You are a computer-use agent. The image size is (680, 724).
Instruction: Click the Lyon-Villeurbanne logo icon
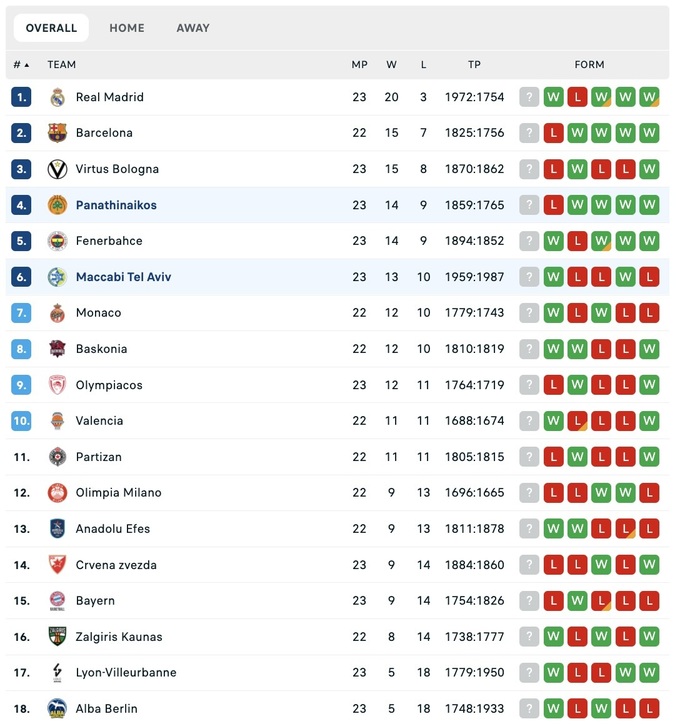coord(57,673)
